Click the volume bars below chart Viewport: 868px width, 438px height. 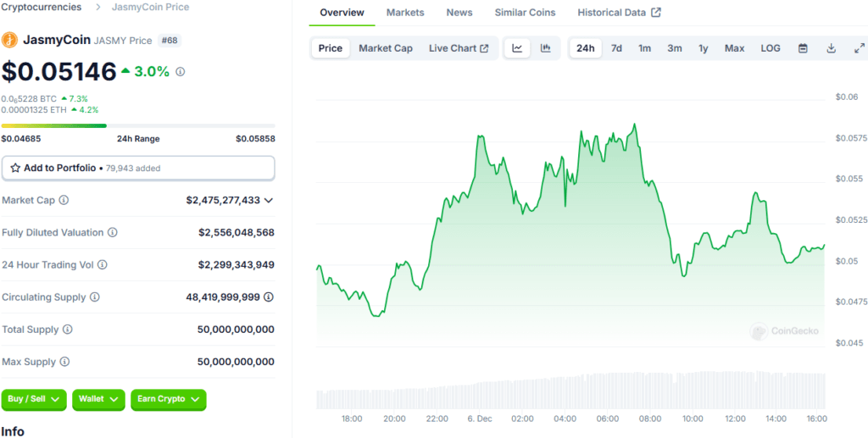[570, 390]
